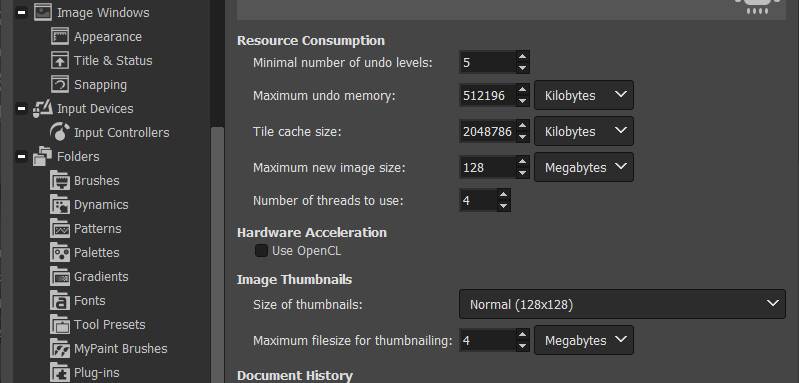Select the Fonts tree item

pyautogui.click(x=90, y=300)
